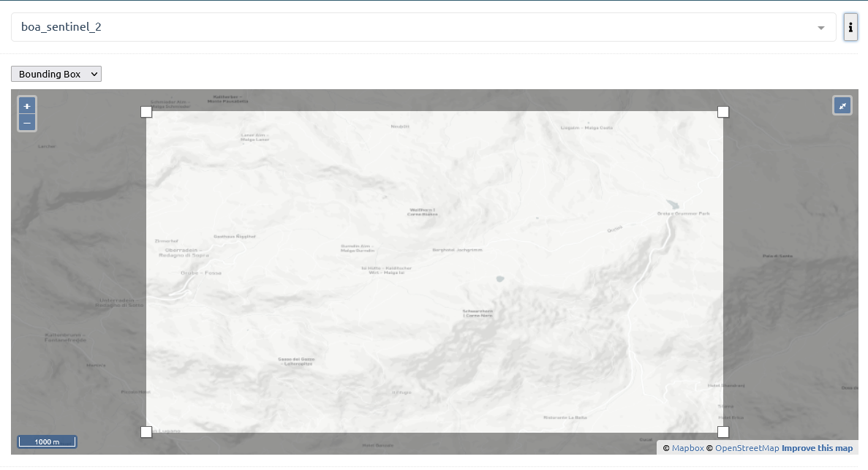Follow the Improve this map link

click(817, 447)
